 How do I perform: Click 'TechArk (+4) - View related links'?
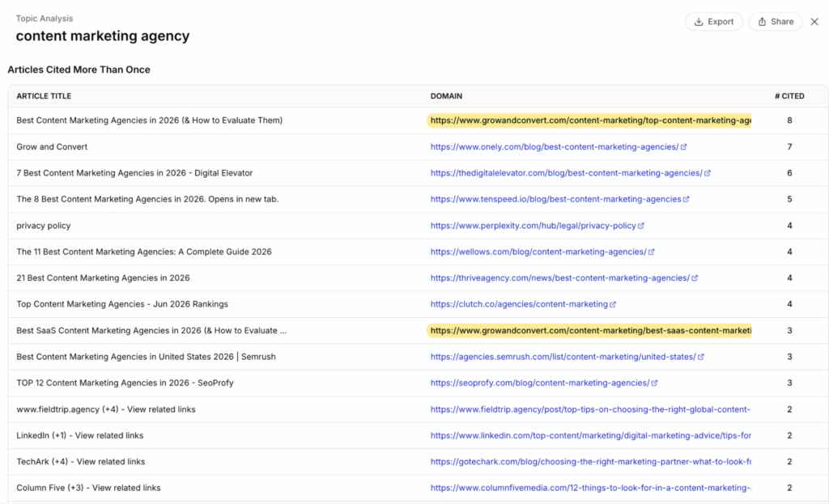[x=80, y=462]
